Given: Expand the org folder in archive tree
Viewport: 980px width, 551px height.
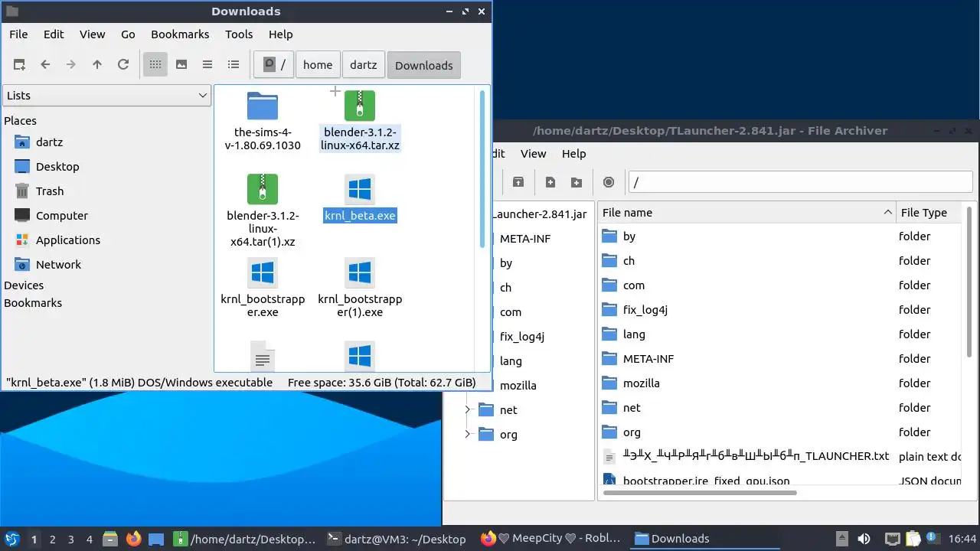Looking at the screenshot, I should coord(468,435).
